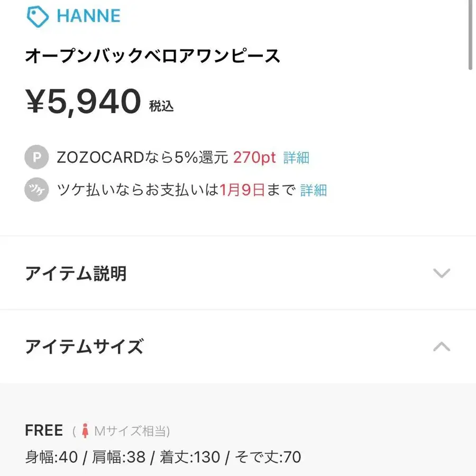
Task: Open the HANNE brand page
Action: 89,15
